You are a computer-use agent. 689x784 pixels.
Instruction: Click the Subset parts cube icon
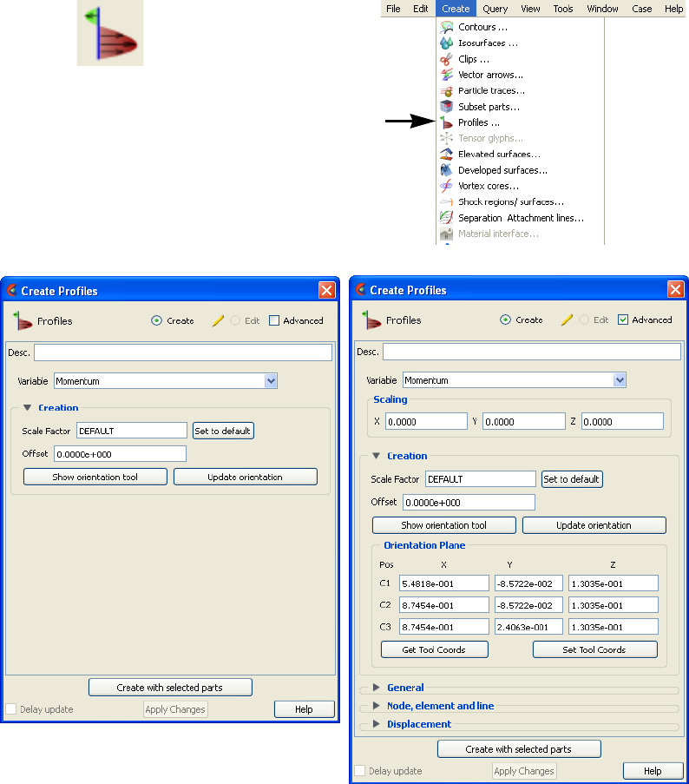tap(446, 107)
